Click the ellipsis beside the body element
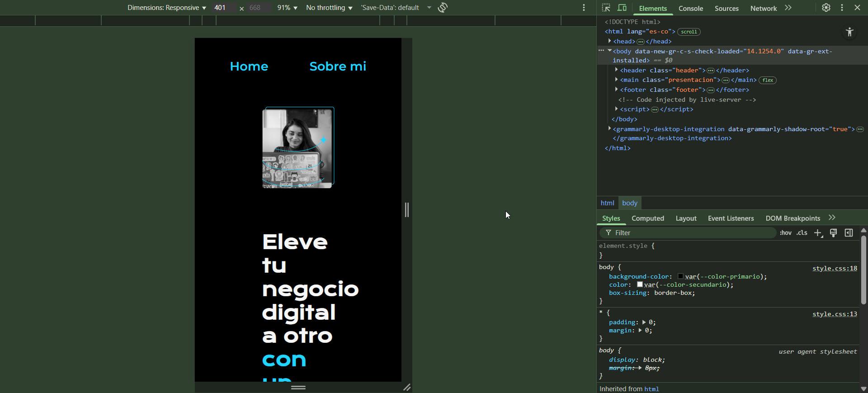Image resolution: width=868 pixels, height=393 pixels. (x=601, y=51)
